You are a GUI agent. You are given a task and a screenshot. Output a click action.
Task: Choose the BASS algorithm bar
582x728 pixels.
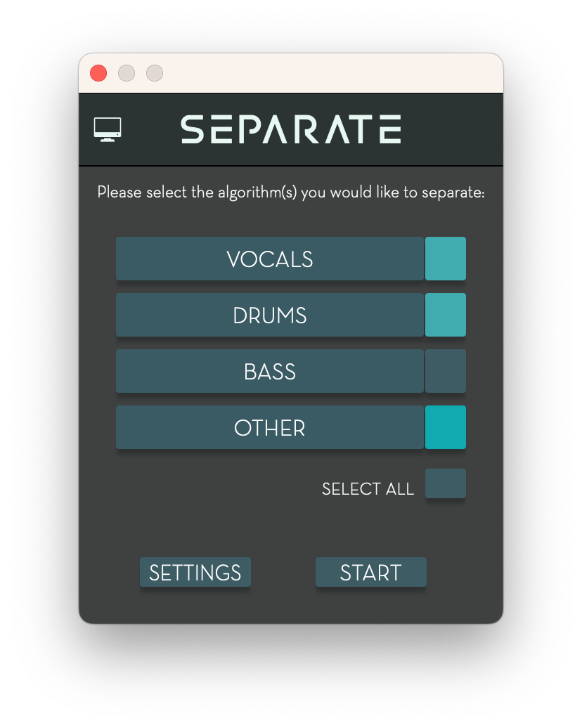click(x=270, y=371)
